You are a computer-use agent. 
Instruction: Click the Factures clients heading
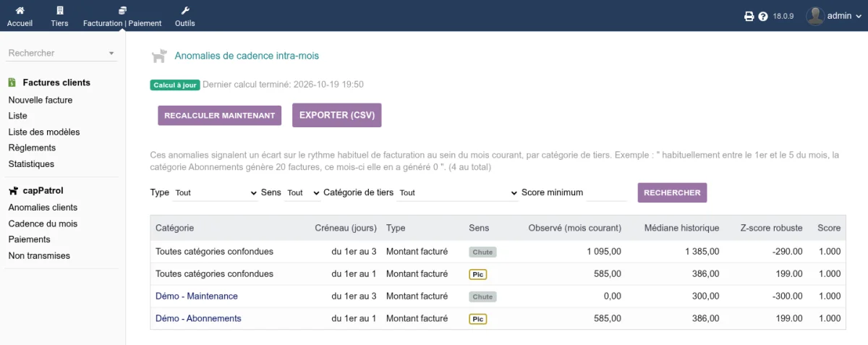click(56, 82)
